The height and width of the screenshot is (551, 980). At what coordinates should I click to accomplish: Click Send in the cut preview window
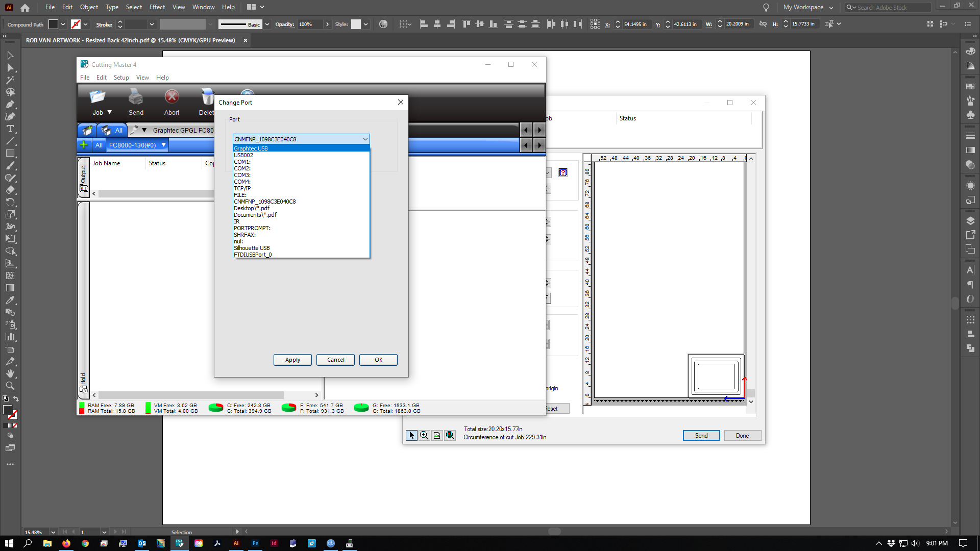pyautogui.click(x=701, y=435)
